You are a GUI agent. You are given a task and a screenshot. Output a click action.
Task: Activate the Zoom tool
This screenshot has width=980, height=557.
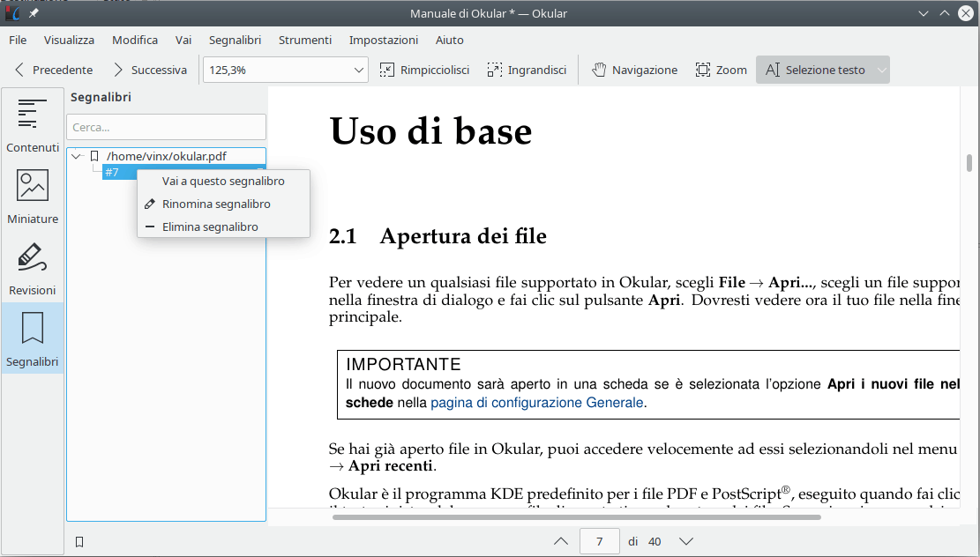(721, 70)
